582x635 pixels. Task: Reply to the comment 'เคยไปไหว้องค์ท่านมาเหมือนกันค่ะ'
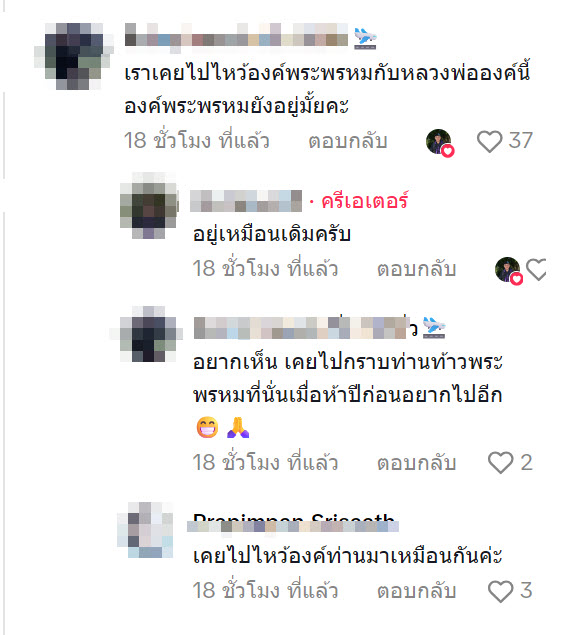(x=416, y=591)
